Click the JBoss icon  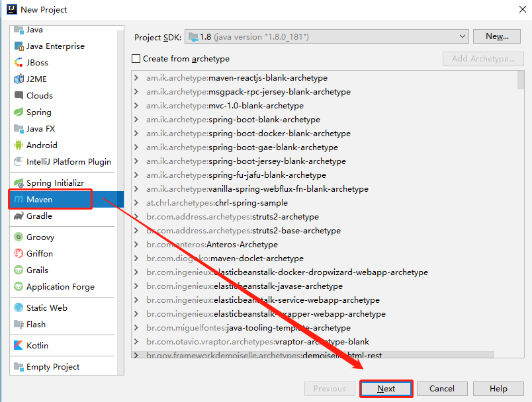19,62
